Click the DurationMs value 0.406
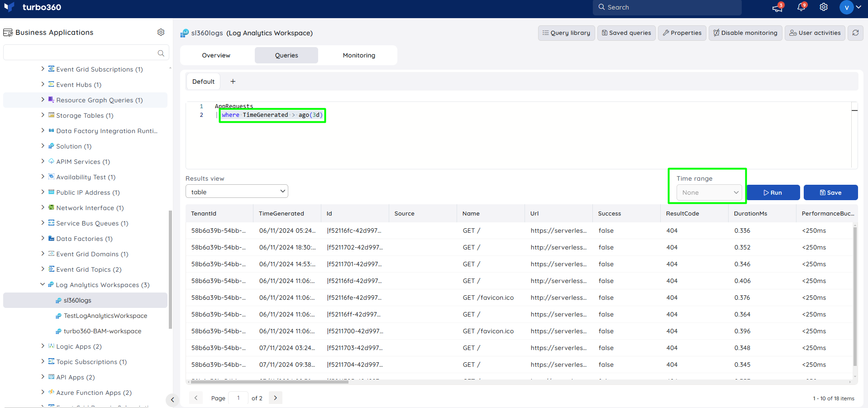The image size is (868, 408). 742,281
